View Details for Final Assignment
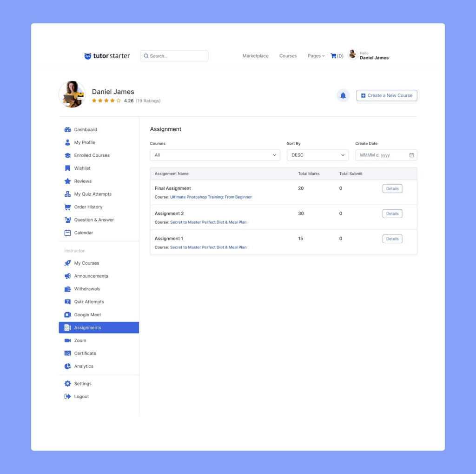This screenshot has height=474, width=476. pos(392,188)
